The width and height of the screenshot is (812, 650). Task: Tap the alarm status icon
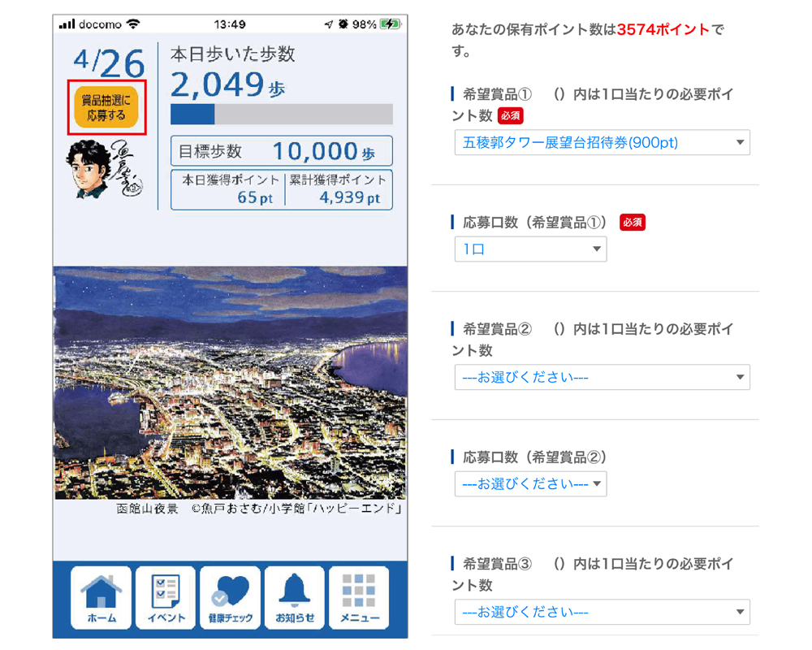pyautogui.click(x=343, y=24)
